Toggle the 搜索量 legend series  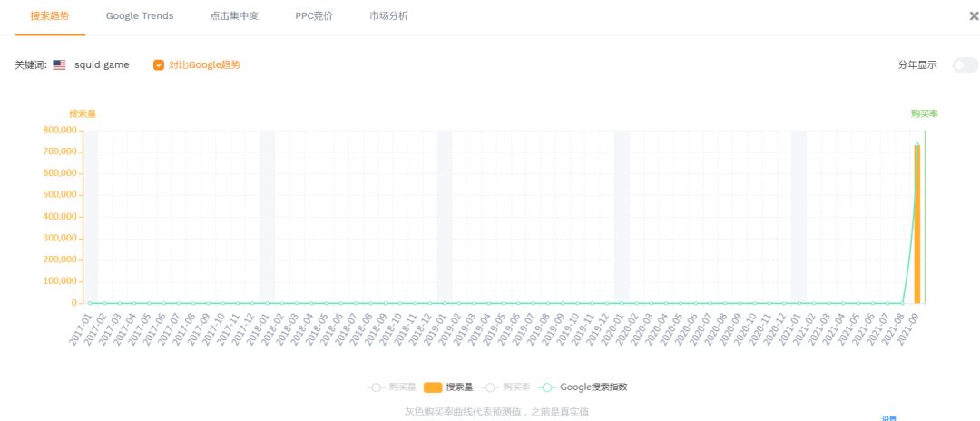tap(448, 387)
